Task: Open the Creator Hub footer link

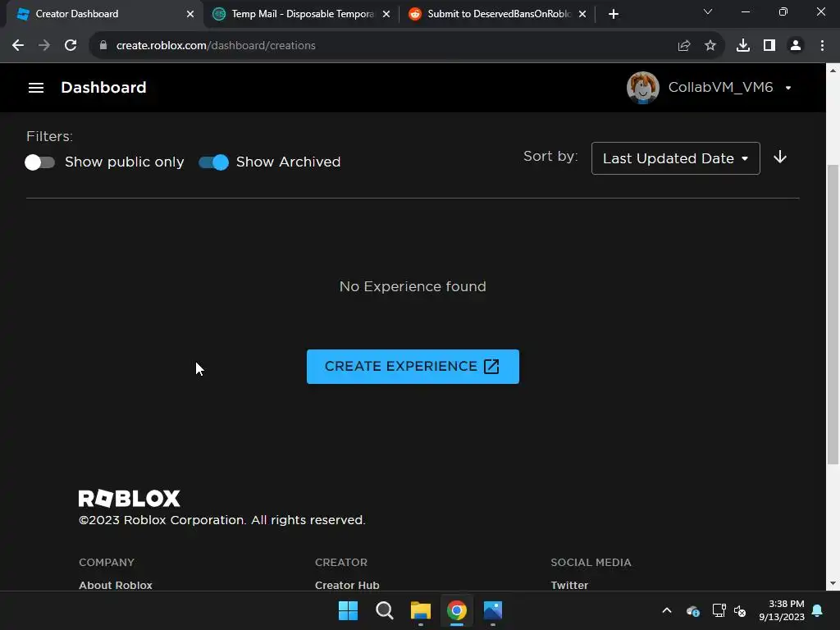Action: [x=347, y=585]
